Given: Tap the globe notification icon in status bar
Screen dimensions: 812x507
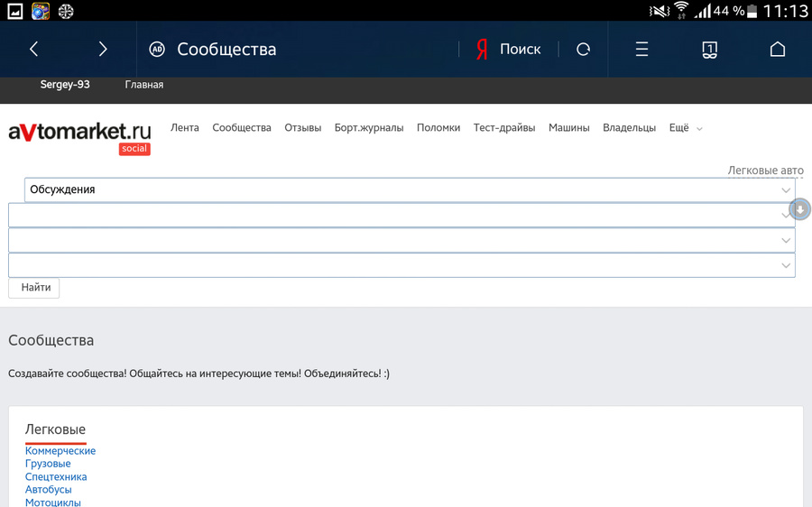Looking at the screenshot, I should coord(66,11).
